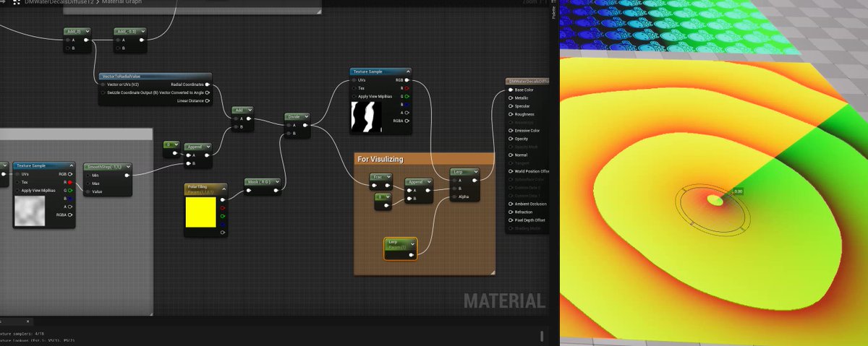Click the 0.00 value label in viewport

click(x=737, y=191)
